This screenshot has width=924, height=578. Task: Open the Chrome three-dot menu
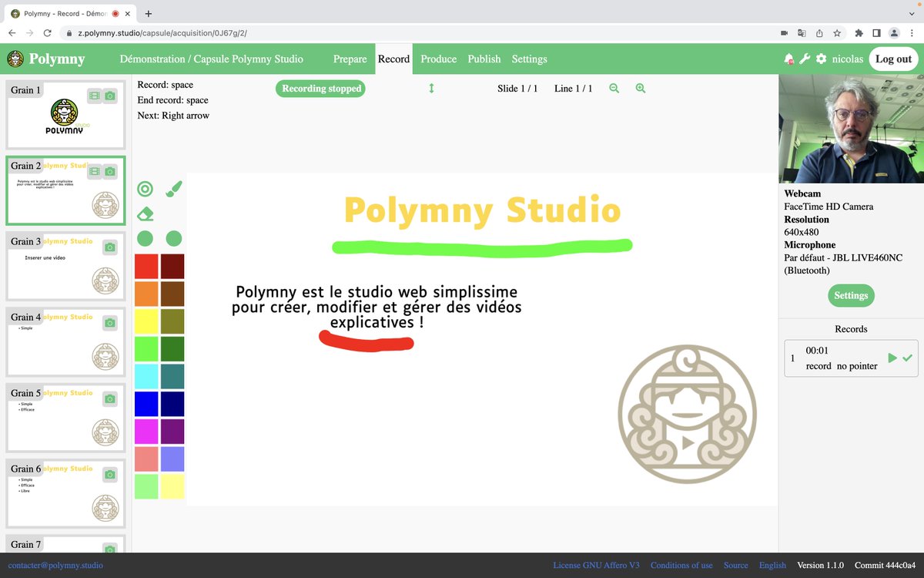pos(912,33)
